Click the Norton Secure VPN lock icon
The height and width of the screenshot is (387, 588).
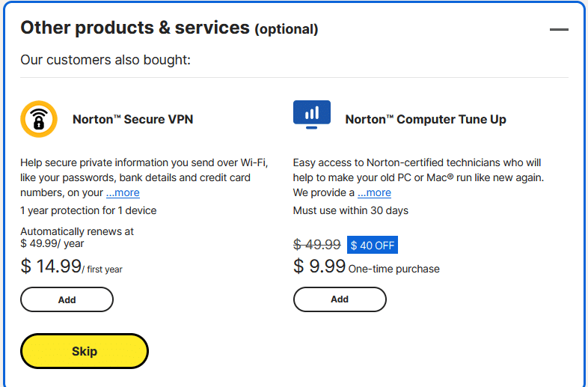click(x=39, y=119)
